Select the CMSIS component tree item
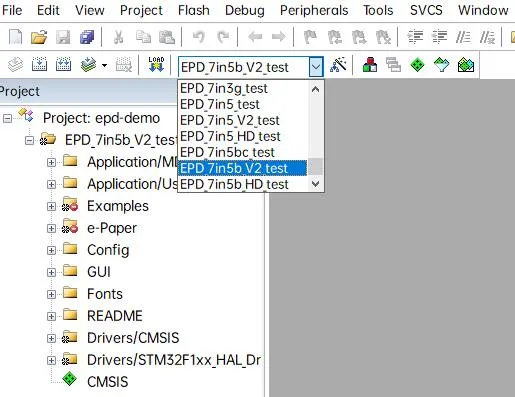Viewport: 515px width, 397px height. pyautogui.click(x=107, y=382)
